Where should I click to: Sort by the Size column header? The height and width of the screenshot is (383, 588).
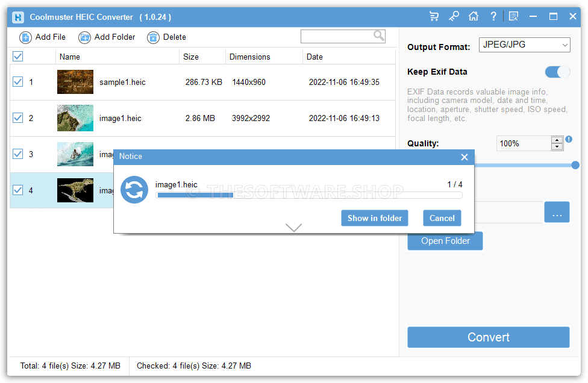(x=202, y=57)
